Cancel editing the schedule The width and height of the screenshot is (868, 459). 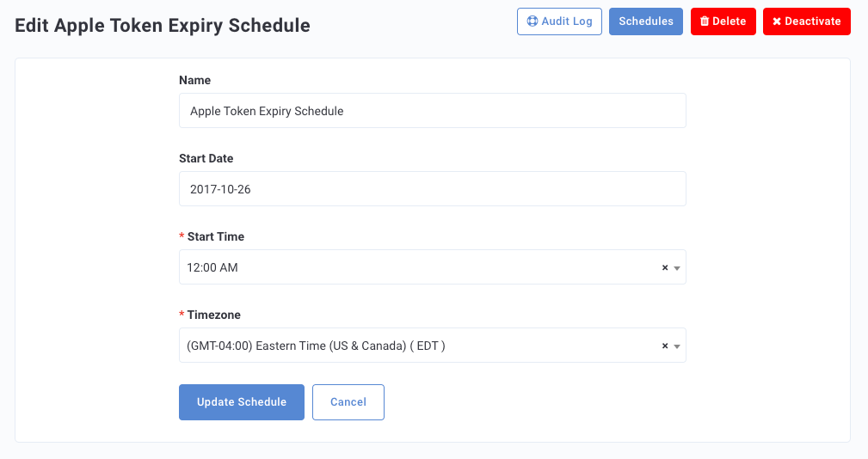pyautogui.click(x=348, y=402)
